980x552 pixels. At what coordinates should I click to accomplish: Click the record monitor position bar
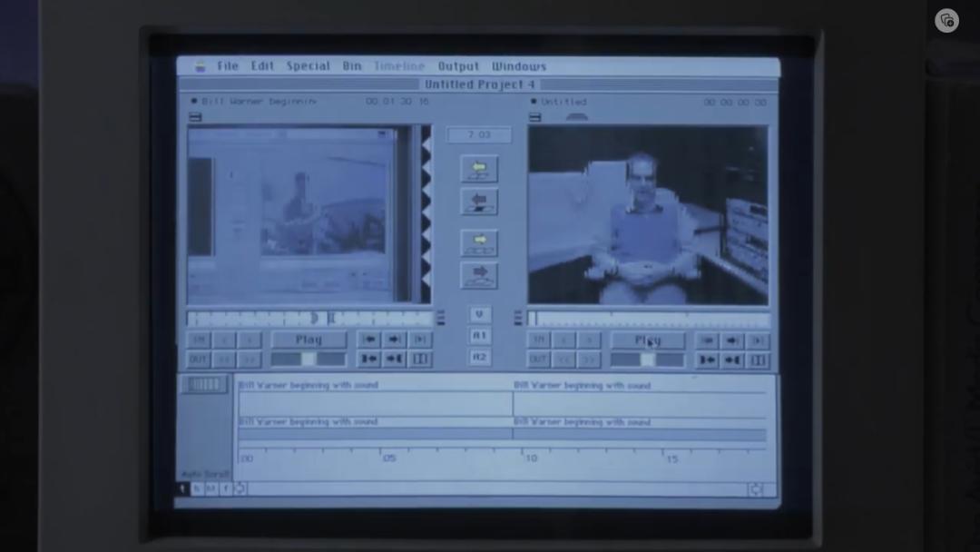click(x=649, y=319)
